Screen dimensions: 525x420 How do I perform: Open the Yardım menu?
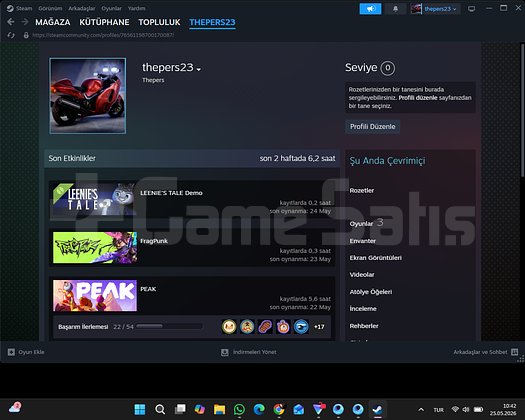[x=137, y=8]
